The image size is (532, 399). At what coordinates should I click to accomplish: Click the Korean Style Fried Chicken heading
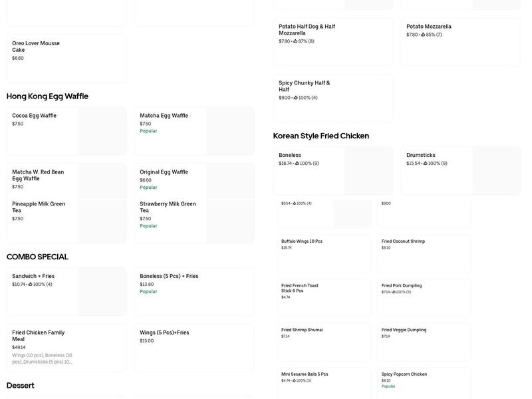321,136
